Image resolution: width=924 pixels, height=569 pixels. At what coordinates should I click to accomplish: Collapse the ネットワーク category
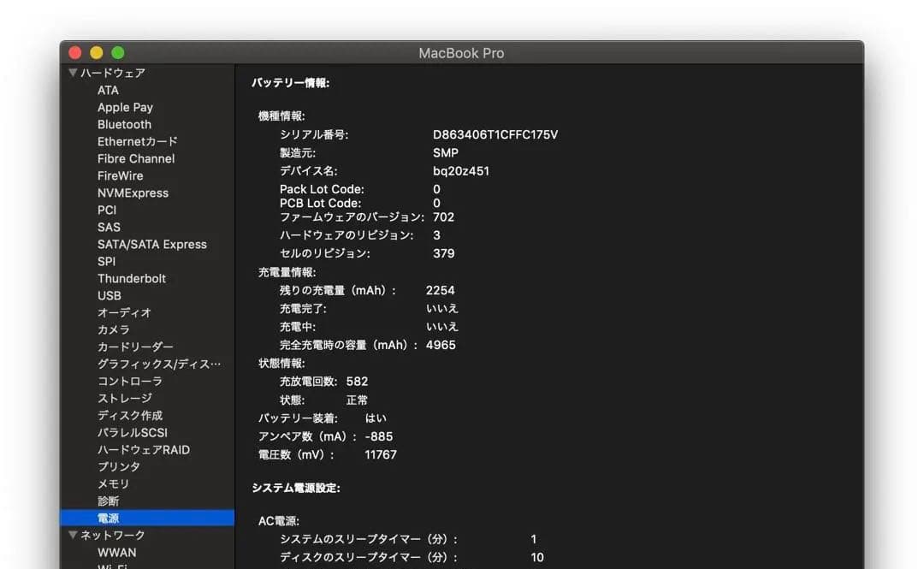pyautogui.click(x=73, y=535)
